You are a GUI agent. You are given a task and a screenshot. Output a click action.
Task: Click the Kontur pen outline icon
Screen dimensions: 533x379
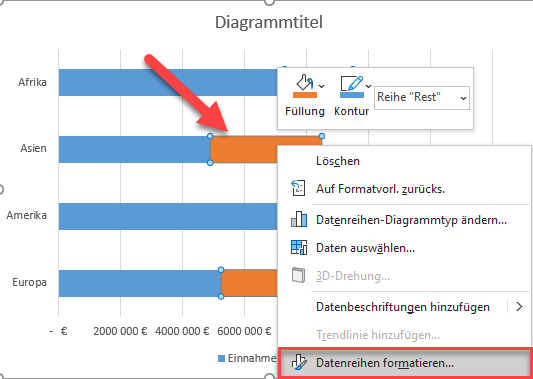[x=352, y=83]
